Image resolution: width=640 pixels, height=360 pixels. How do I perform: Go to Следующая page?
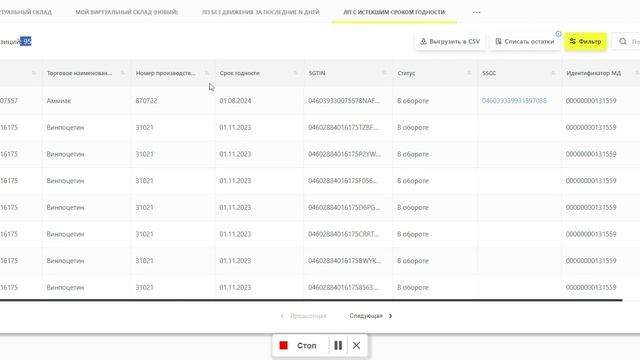[371, 316]
